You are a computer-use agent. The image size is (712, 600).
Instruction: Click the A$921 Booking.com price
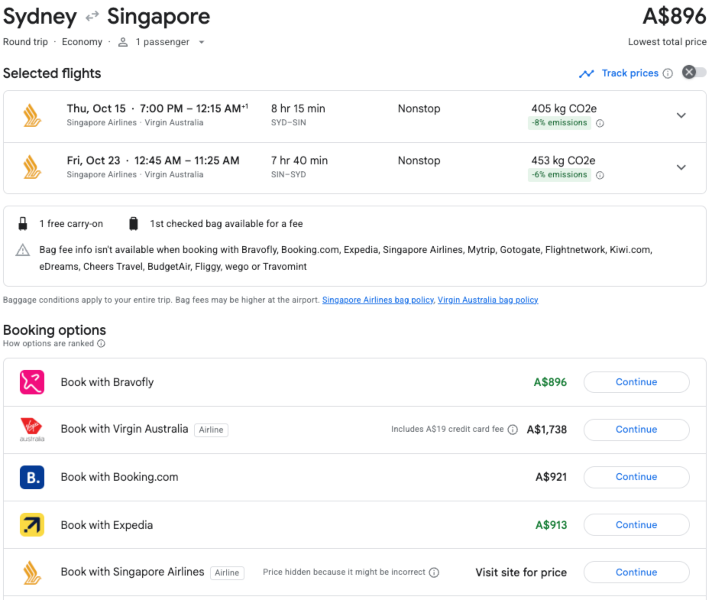[x=551, y=477]
